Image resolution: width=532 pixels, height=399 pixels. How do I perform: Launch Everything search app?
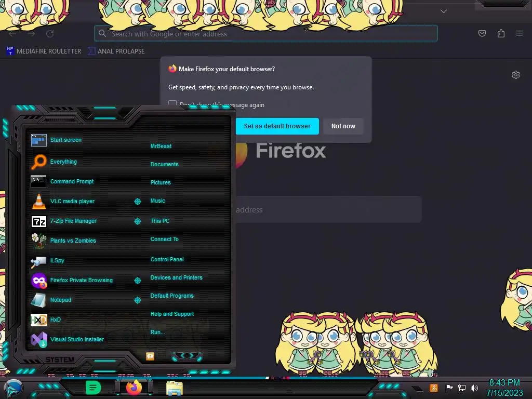63,162
